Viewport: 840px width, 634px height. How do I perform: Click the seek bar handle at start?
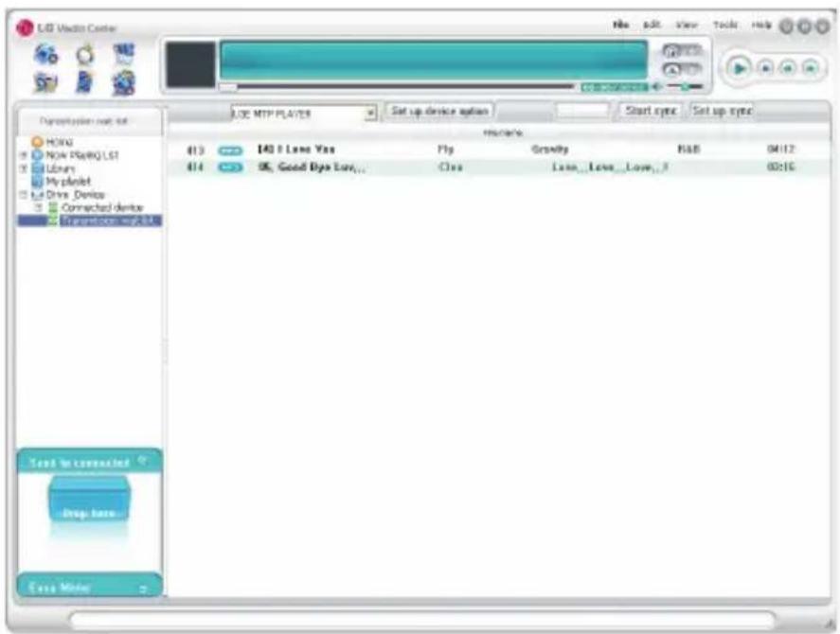227,87
